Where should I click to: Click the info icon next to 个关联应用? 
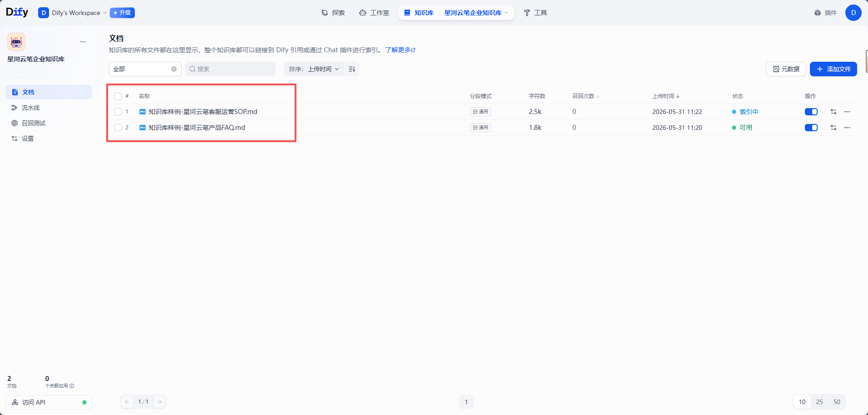[x=72, y=386]
